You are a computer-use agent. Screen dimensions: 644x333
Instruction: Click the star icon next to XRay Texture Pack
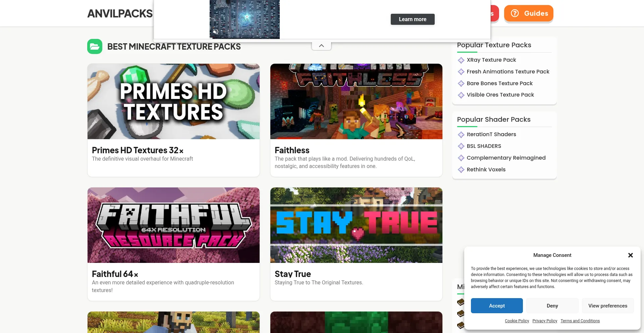click(461, 60)
